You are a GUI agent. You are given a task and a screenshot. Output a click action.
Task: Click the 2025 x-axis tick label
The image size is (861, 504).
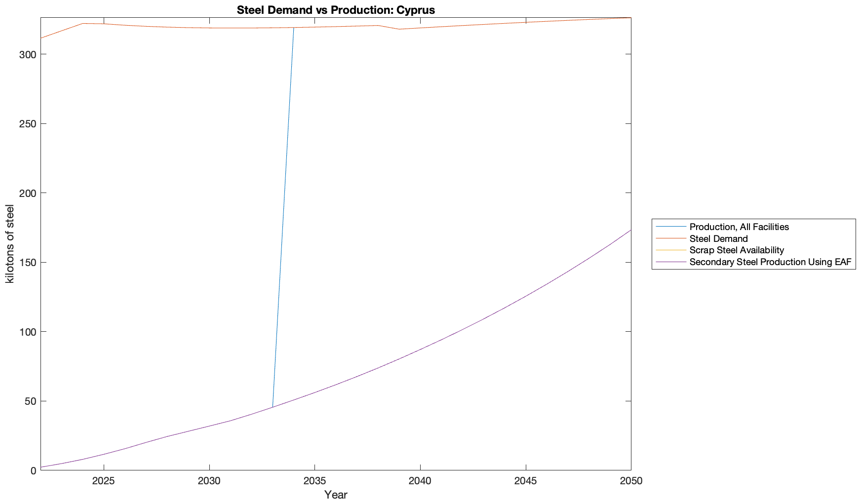[x=104, y=481]
